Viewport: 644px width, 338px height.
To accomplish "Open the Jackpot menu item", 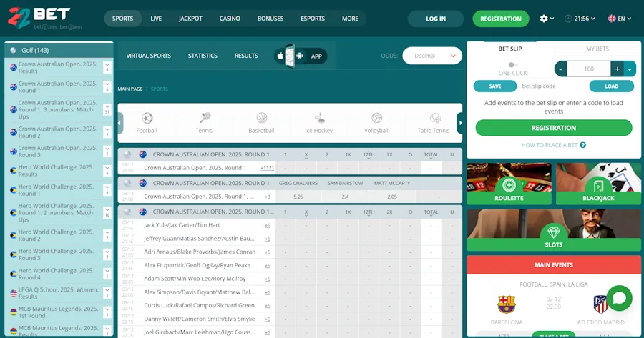I will [190, 19].
